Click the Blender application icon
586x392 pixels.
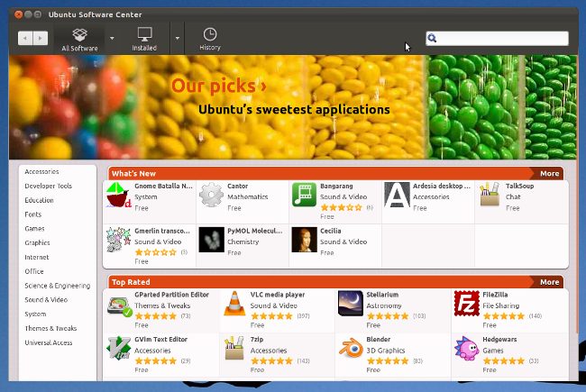(x=351, y=348)
